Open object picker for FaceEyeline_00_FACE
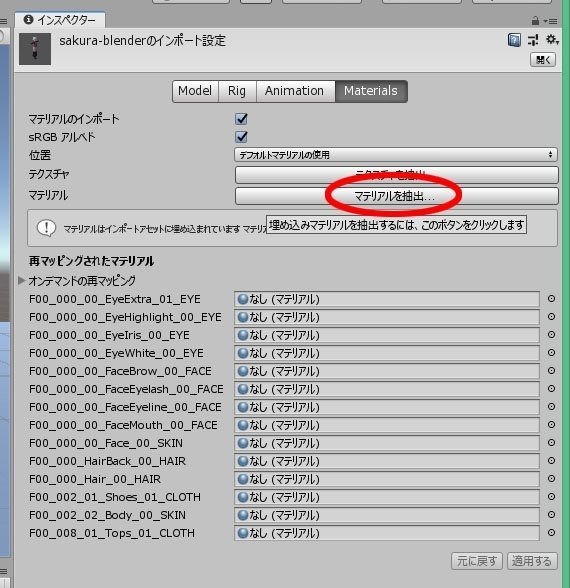Image resolution: width=570 pixels, height=588 pixels. point(551,407)
